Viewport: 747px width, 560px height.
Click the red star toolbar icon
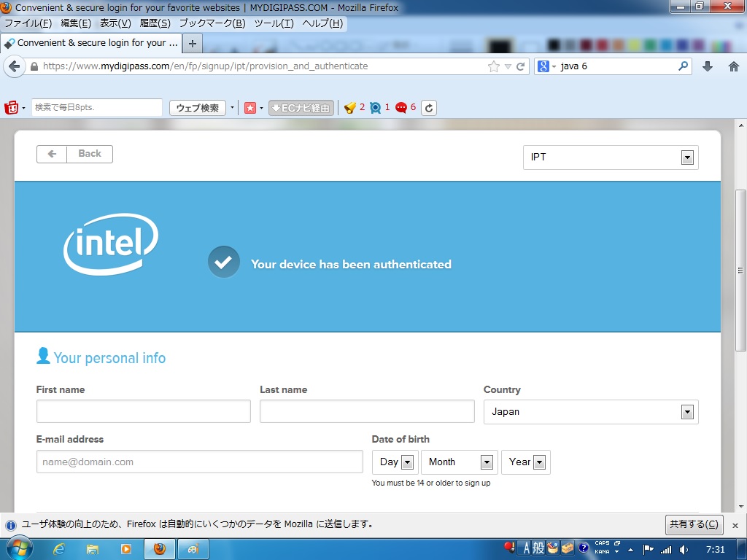(x=250, y=108)
